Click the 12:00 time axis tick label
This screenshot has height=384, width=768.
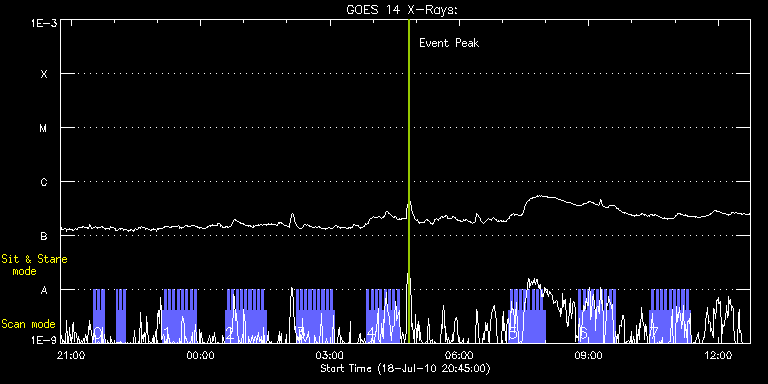(718, 355)
